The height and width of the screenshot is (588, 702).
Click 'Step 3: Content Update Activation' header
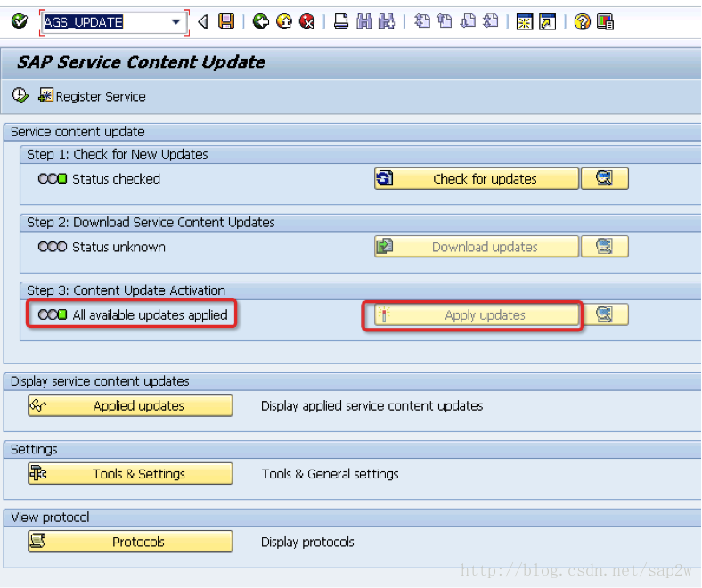point(126,290)
